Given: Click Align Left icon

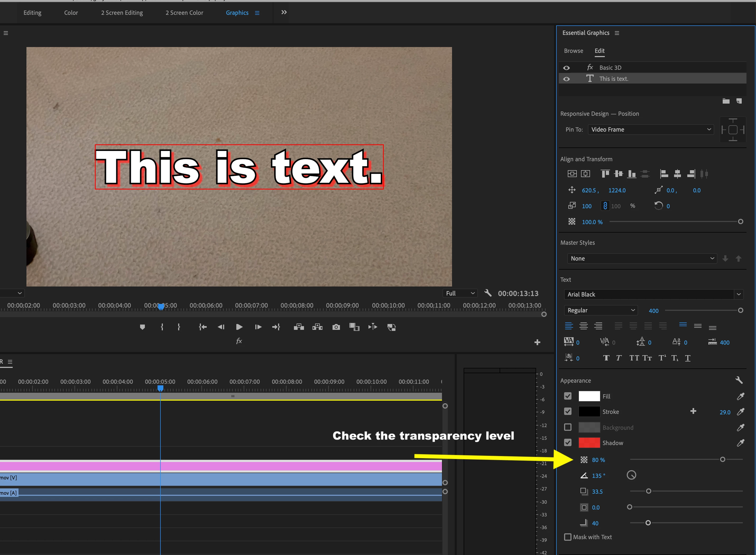Looking at the screenshot, I should point(664,174).
